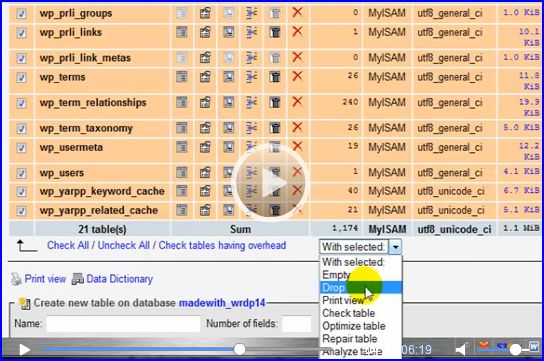Image resolution: width=544 pixels, height=361 pixels.
Task: Click the Empty trash icon for wp_term_taxonomy
Action: click(275, 128)
